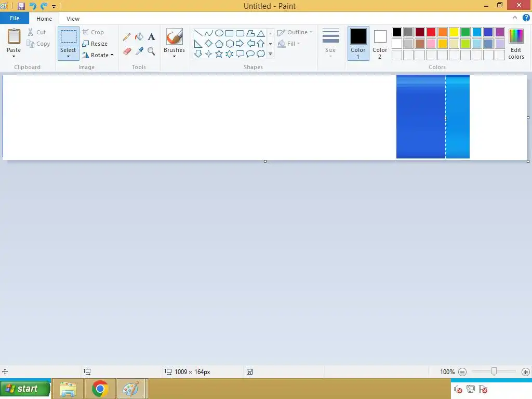Viewport: 532px width, 399px height.
Task: Choose the Hexagon shape
Action: [229, 44]
